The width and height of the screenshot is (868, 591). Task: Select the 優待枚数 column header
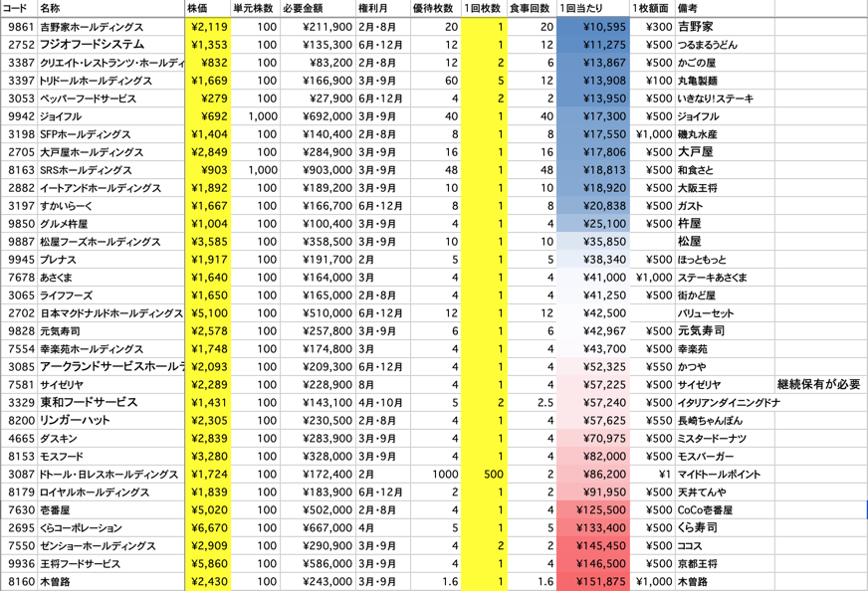pos(435,8)
